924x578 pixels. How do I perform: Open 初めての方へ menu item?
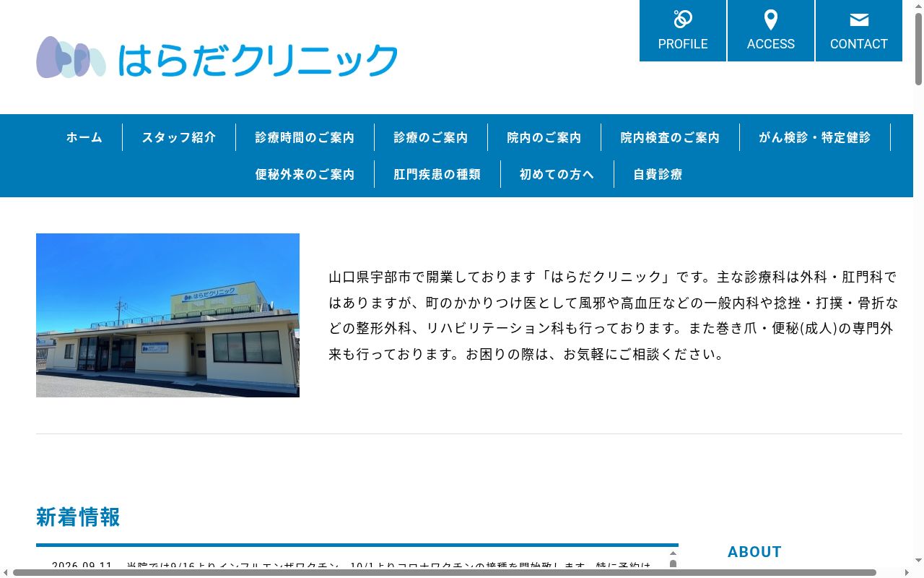[557, 174]
